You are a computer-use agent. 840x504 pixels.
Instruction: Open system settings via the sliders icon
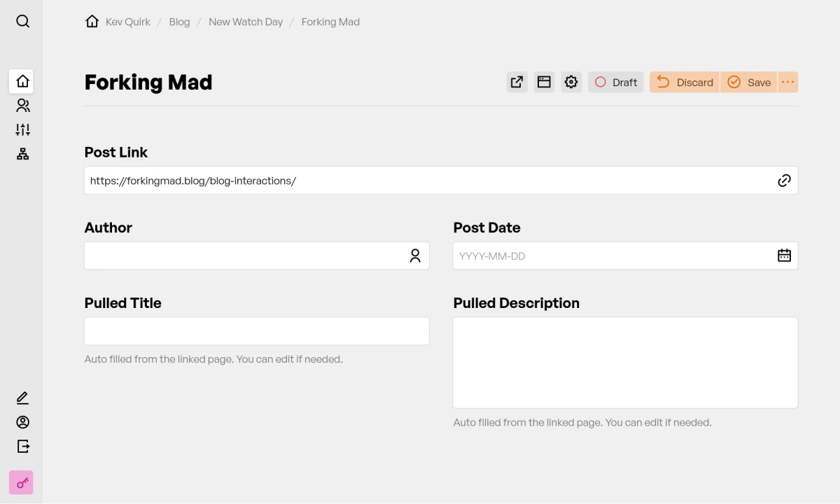tap(22, 129)
